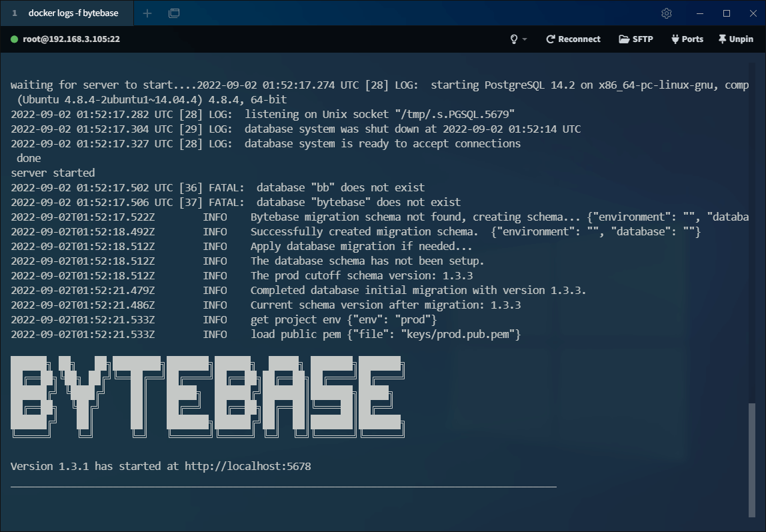Open a new tab with plus icon

(147, 13)
